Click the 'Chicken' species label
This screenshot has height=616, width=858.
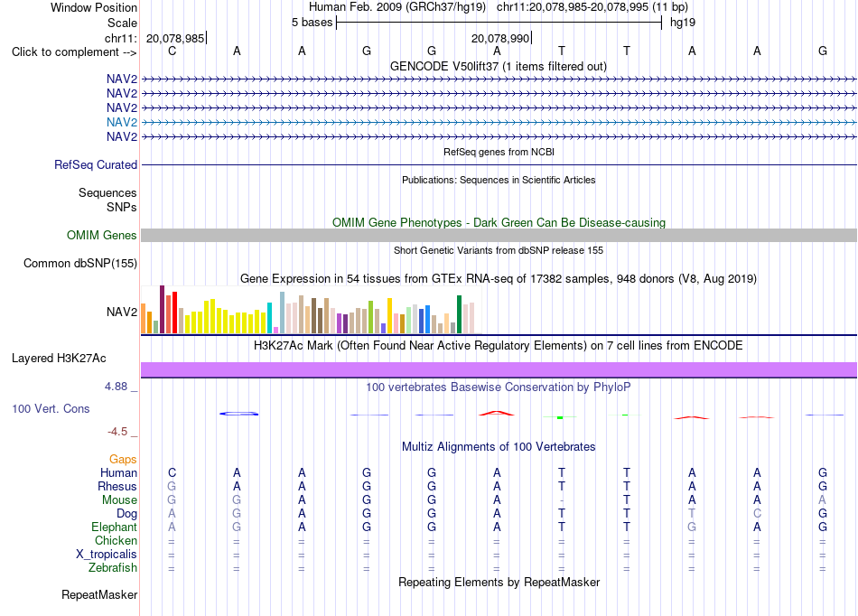click(x=116, y=540)
